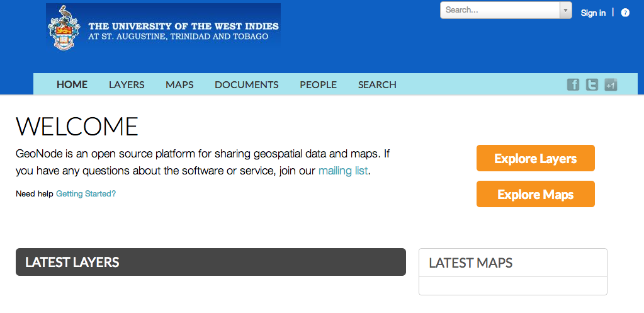This screenshot has width=644, height=313.
Task: Select the MAPS navigation item
Action: point(179,84)
